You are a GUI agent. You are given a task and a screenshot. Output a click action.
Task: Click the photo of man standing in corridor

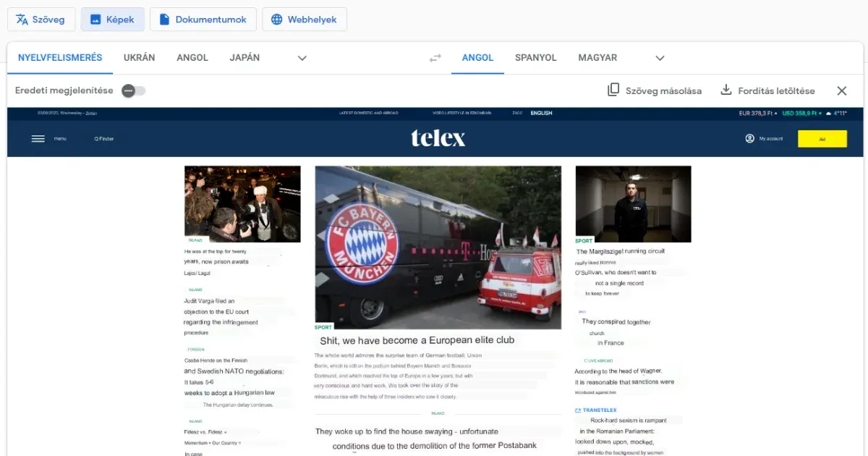coord(633,204)
